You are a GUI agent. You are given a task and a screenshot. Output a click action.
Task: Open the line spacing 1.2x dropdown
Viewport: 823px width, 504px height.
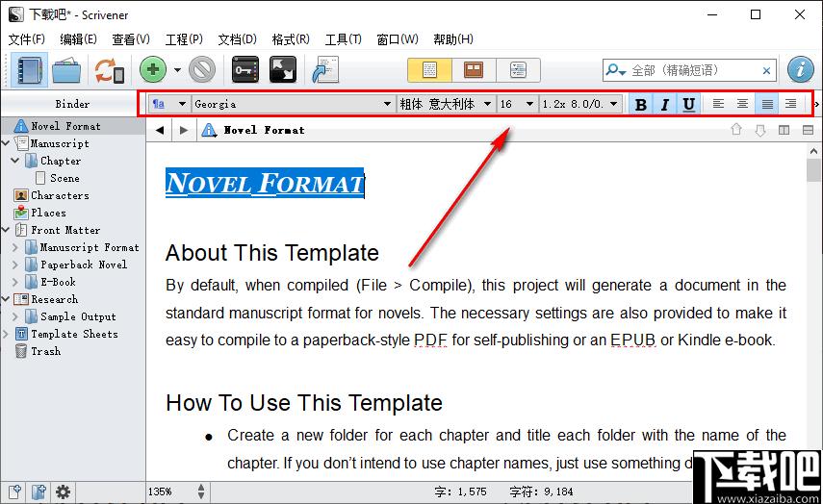pyautogui.click(x=581, y=104)
